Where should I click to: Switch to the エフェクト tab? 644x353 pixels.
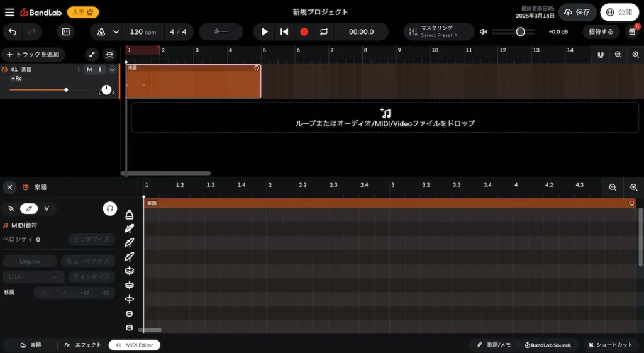82,345
